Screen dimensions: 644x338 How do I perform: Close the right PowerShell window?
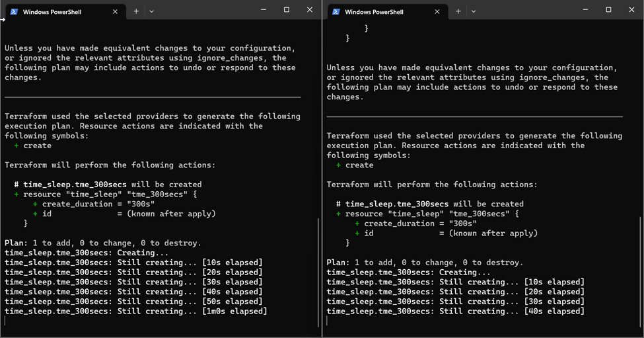631,9
